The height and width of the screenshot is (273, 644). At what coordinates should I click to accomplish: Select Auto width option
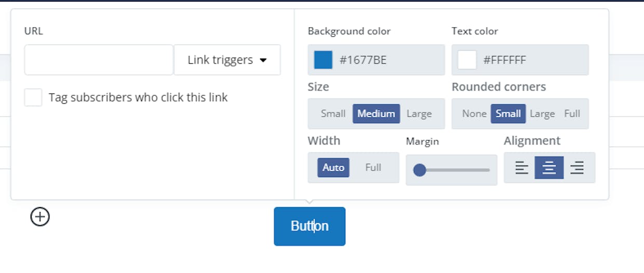pos(333,168)
